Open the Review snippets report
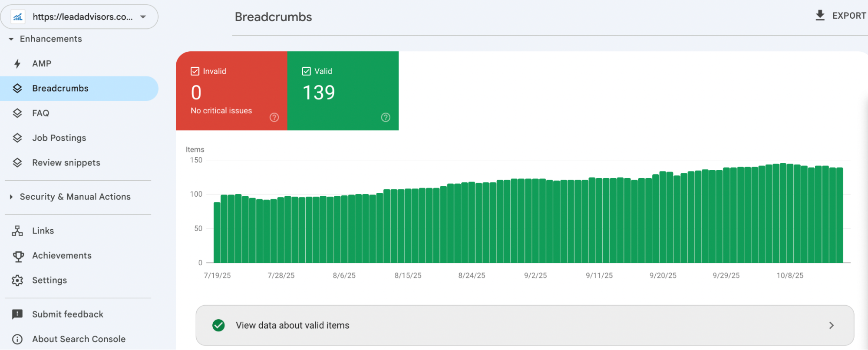This screenshot has width=868, height=350. 66,163
